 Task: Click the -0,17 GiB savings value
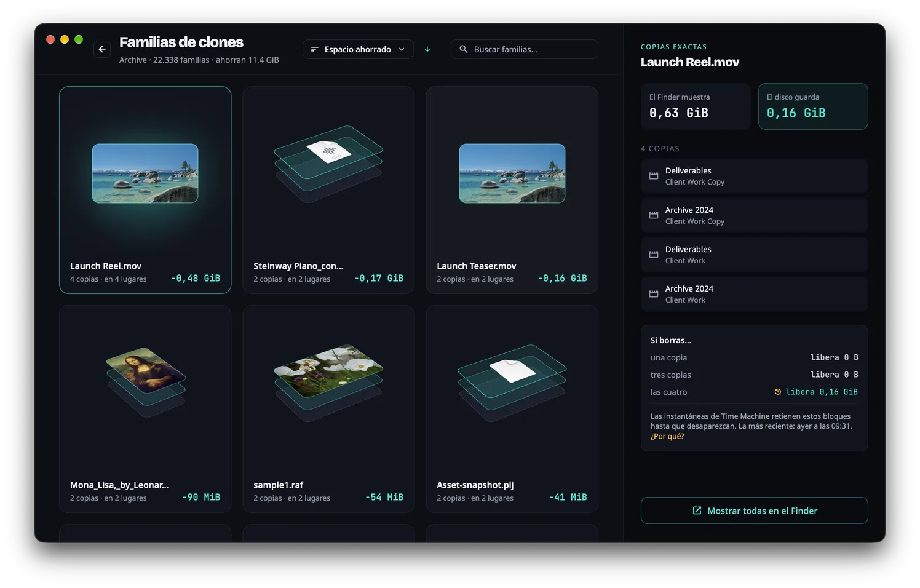pos(379,278)
